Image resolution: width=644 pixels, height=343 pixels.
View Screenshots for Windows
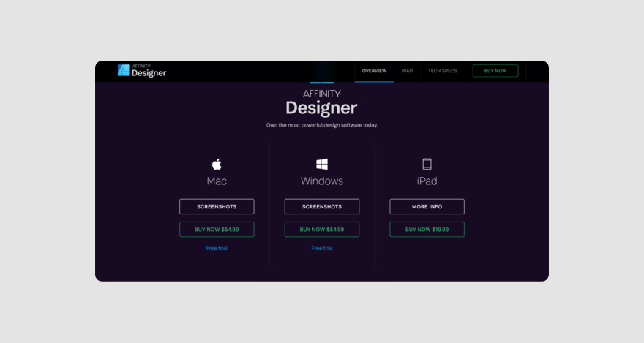322,206
